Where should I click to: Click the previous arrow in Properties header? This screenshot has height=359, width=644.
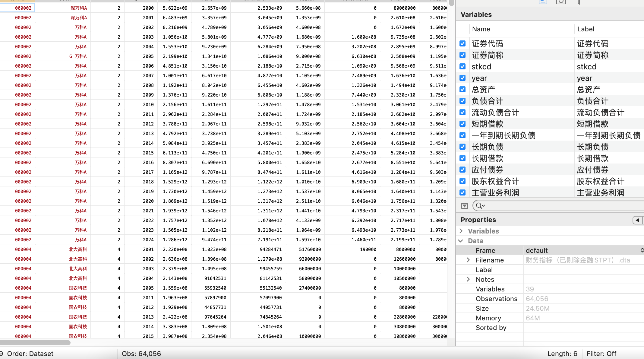pos(637,220)
